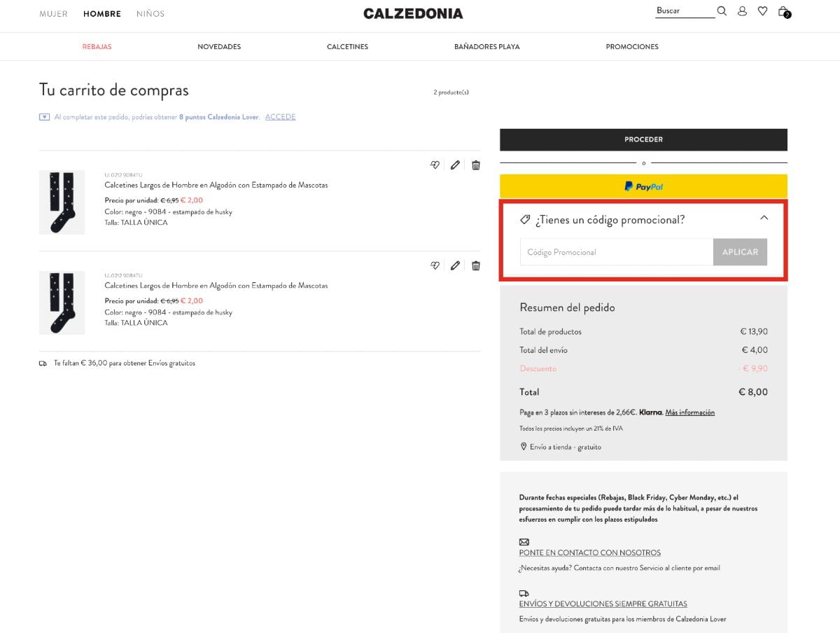Open PONTE EN CONTACTO CON NOSOTROS link
Viewport: 840px width, 633px height.
coord(590,553)
